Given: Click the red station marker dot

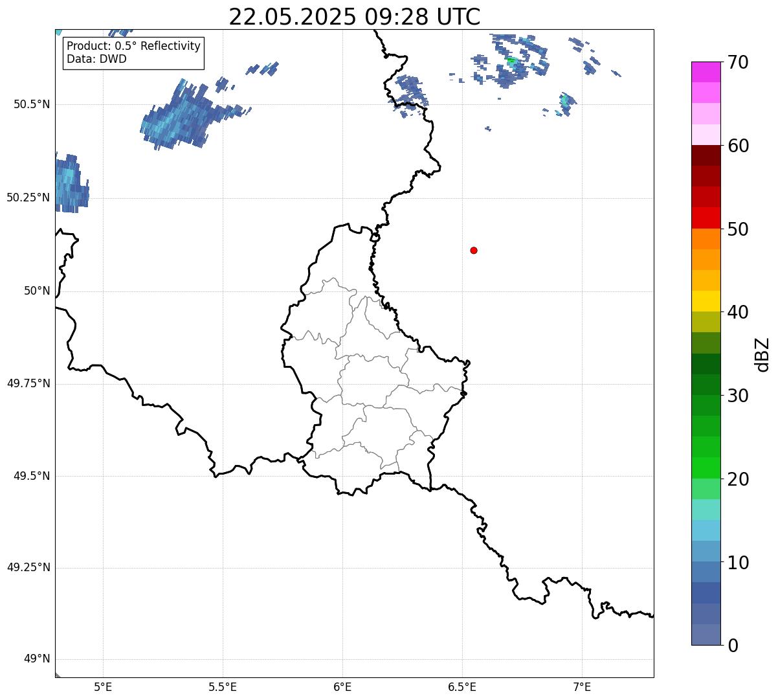Looking at the screenshot, I should click(x=474, y=251).
